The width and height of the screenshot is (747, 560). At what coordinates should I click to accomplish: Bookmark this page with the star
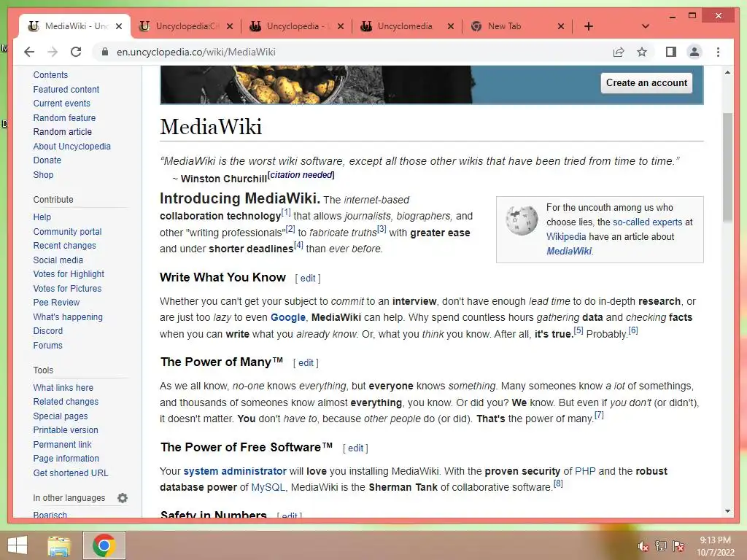(x=642, y=52)
